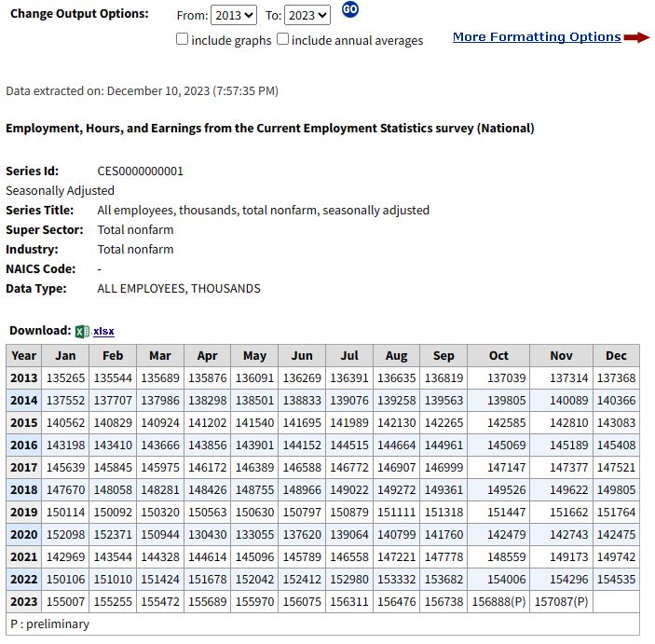Click the Mar column header
The image size is (655, 644).
160,356
